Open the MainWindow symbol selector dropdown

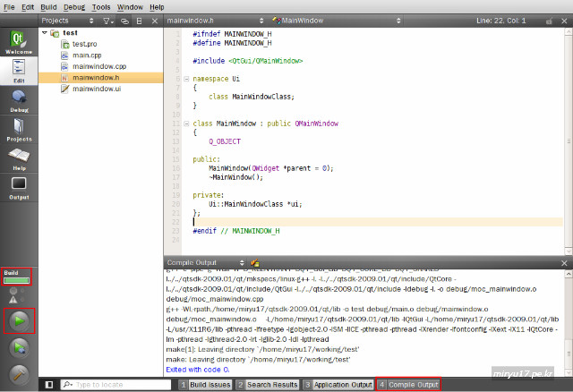337,21
